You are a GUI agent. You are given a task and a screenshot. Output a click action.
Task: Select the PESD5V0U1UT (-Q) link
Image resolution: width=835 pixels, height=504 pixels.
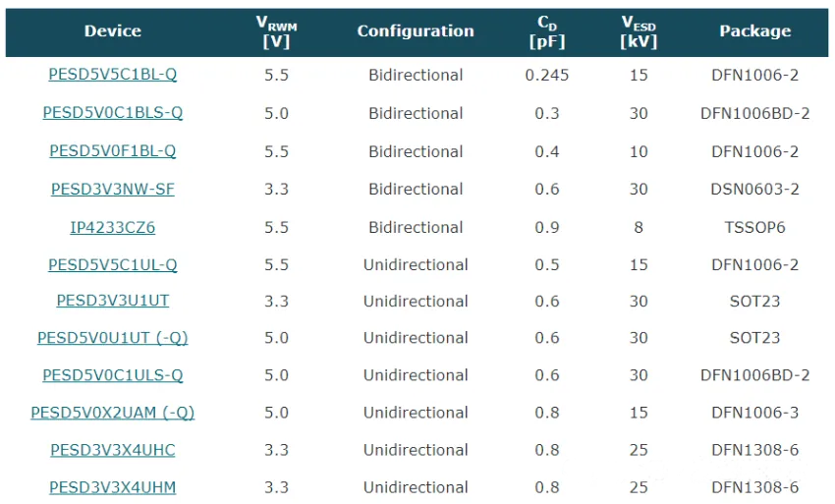click(x=112, y=338)
